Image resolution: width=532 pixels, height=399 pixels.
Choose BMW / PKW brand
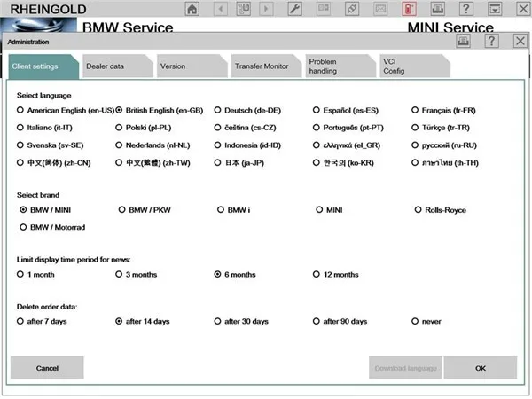coord(145,210)
